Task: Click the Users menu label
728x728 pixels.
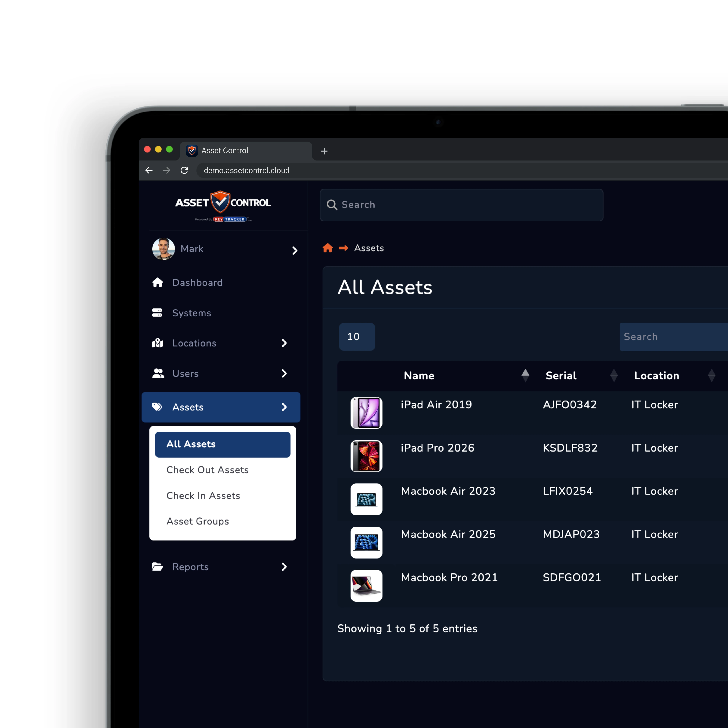Action: point(185,373)
